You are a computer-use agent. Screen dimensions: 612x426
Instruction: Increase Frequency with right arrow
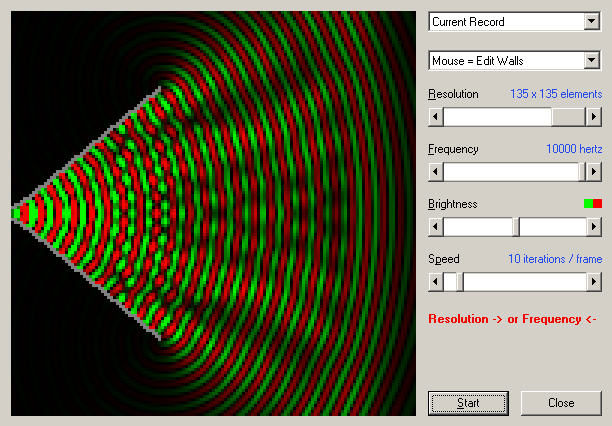(594, 171)
